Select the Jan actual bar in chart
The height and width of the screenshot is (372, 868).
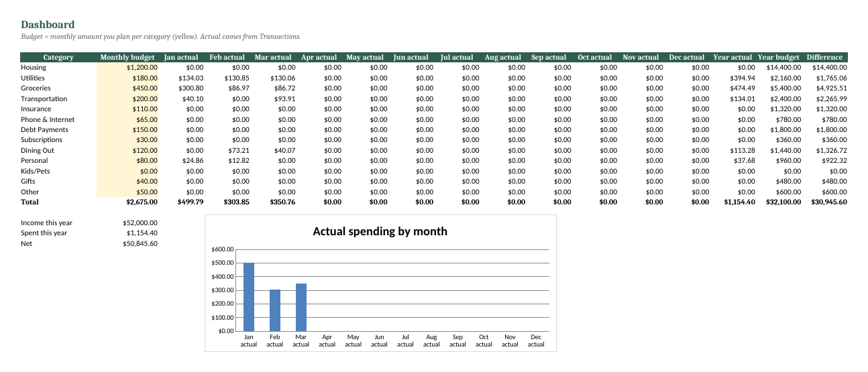(249, 297)
